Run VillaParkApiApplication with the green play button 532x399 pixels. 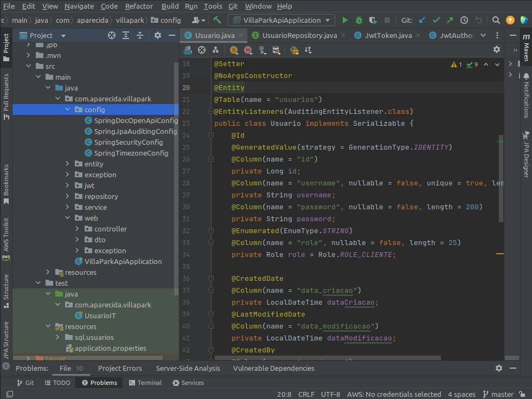pos(345,20)
